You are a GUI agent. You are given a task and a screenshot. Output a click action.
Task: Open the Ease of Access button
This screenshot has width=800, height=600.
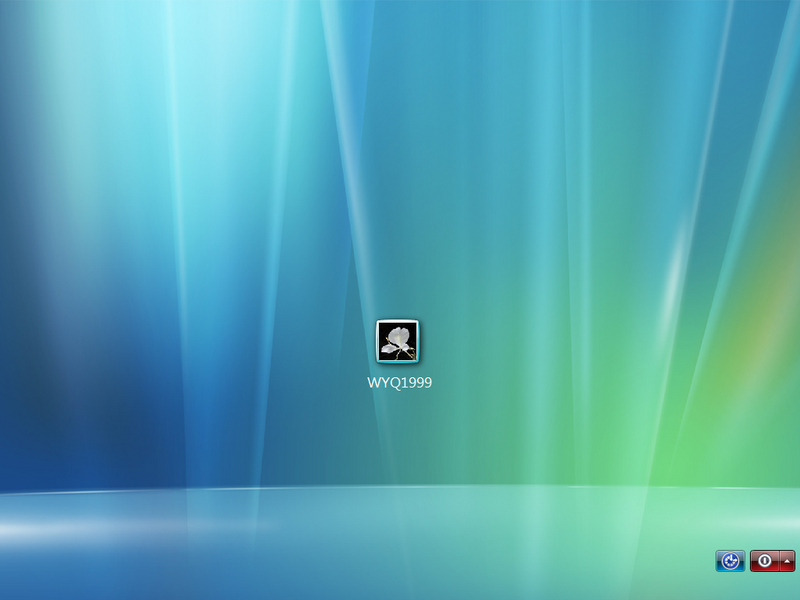(730, 561)
